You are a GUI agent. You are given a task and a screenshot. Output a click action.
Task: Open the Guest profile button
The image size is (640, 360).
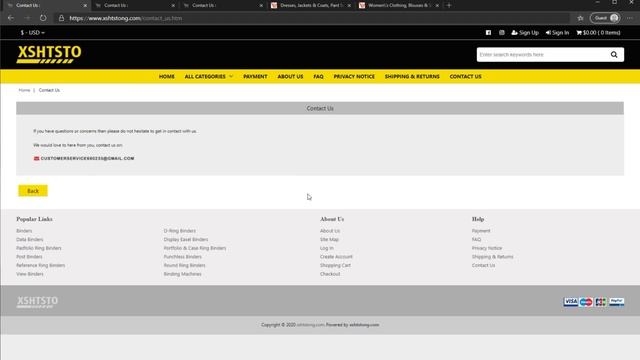point(605,18)
